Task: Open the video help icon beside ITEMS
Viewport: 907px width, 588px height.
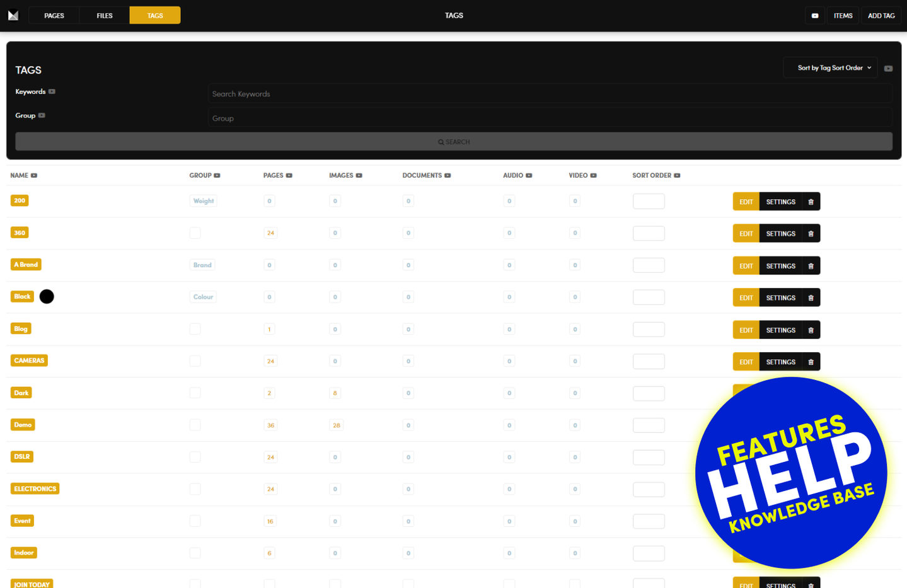Action: [x=814, y=16]
